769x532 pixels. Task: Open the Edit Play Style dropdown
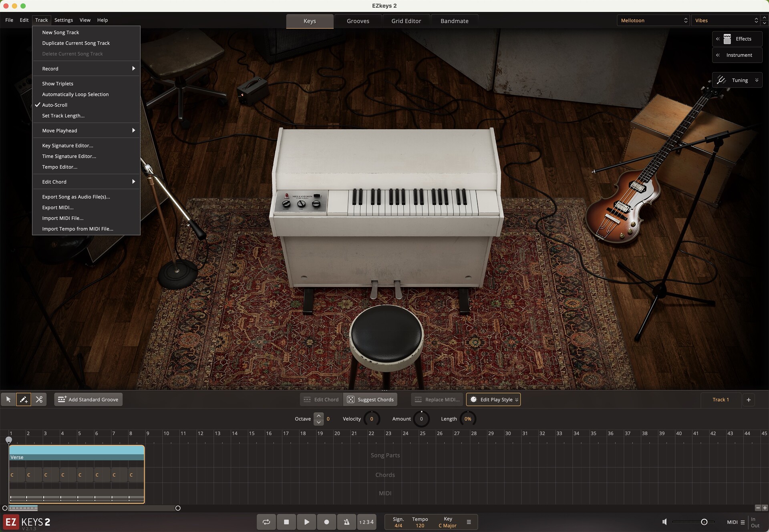click(493, 400)
